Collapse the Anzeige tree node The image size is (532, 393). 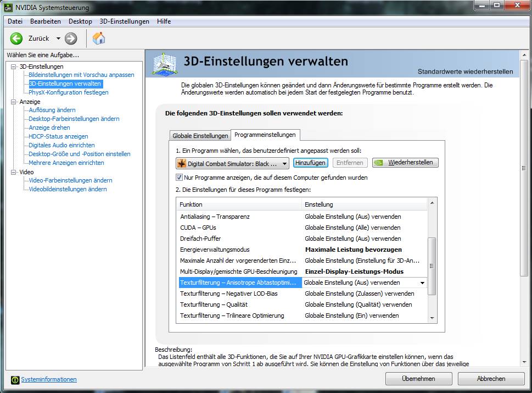(14, 102)
